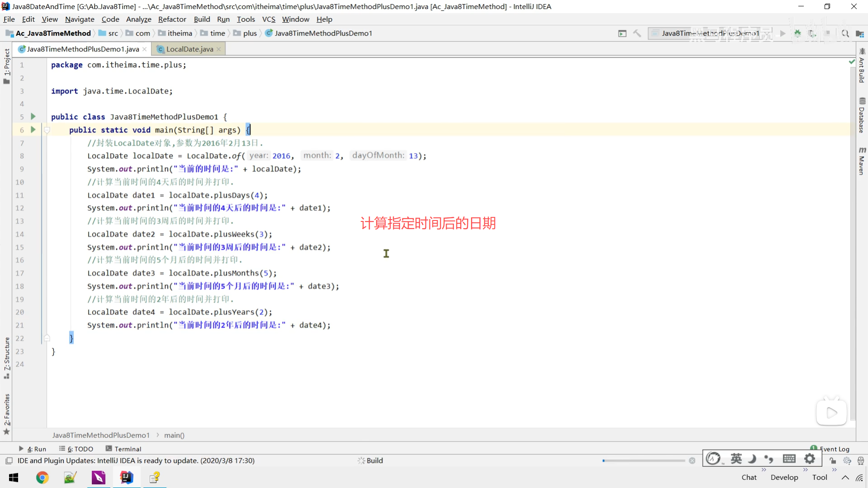Open Search Everywhere magnifier icon

click(x=845, y=33)
